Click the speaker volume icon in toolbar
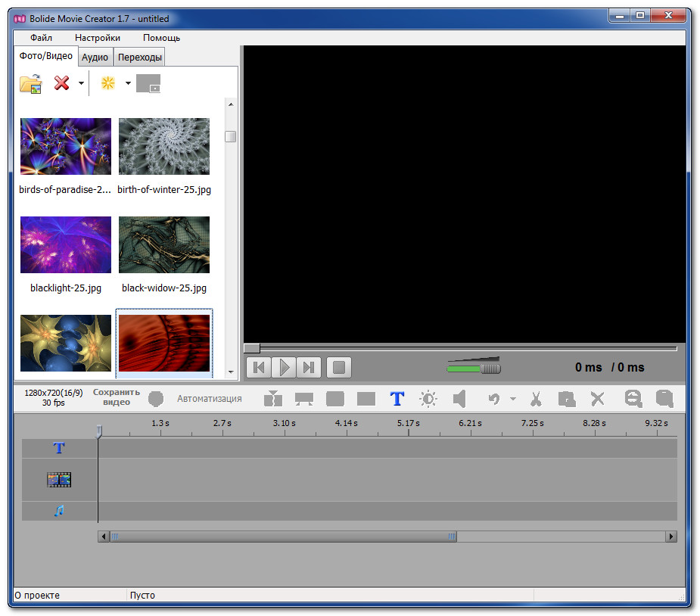 coord(459,399)
